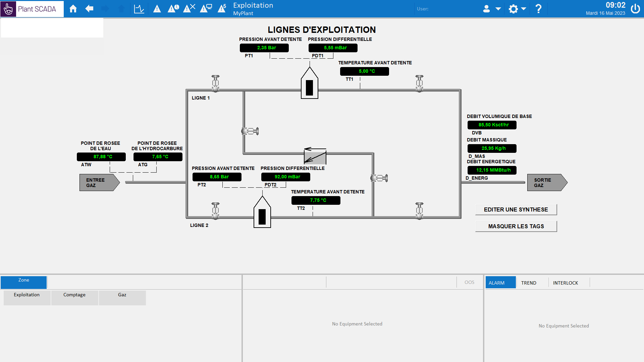644x362 pixels.
Task: Click MASQUER LES TAGS button
Action: point(516,226)
